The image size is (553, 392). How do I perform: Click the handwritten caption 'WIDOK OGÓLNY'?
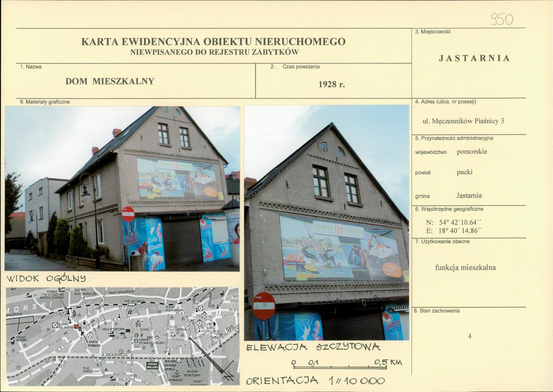click(46, 279)
